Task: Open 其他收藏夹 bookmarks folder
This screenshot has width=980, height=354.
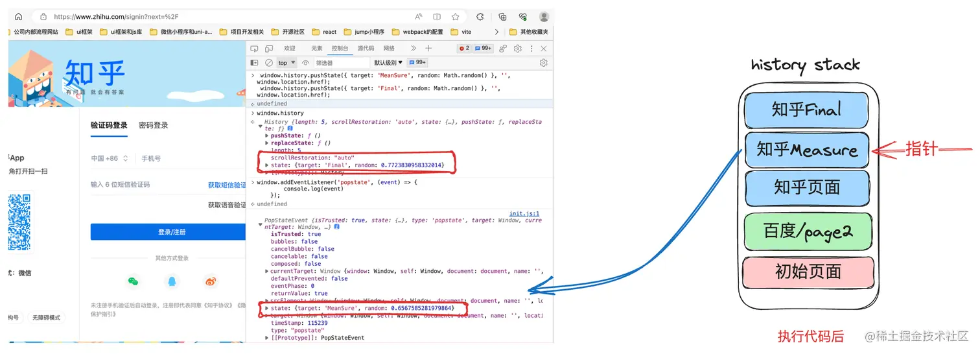Action: click(529, 32)
